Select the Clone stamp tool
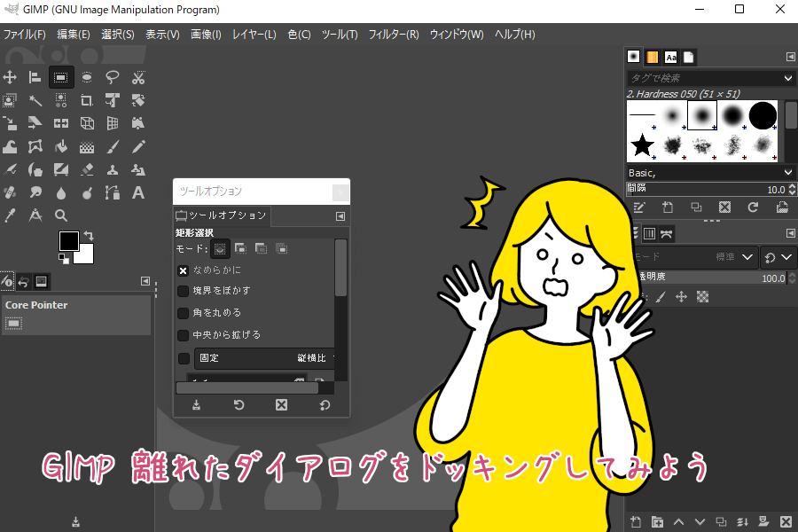 click(113, 169)
